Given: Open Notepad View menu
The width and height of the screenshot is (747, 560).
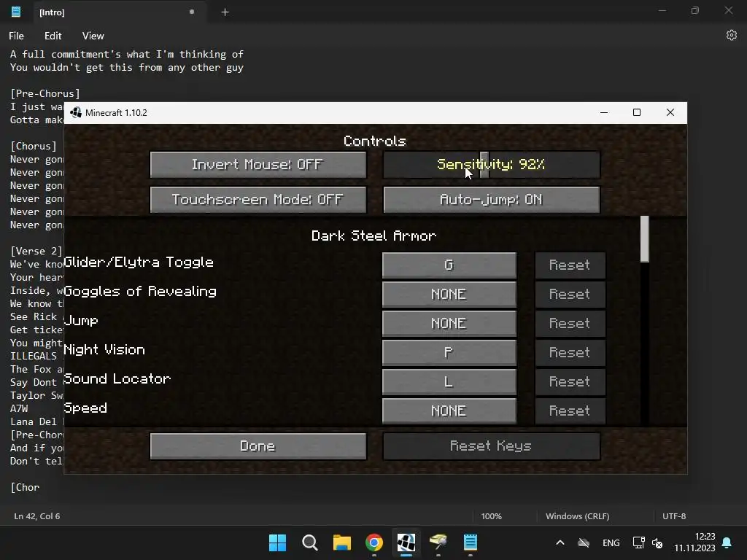Looking at the screenshot, I should click(x=93, y=36).
